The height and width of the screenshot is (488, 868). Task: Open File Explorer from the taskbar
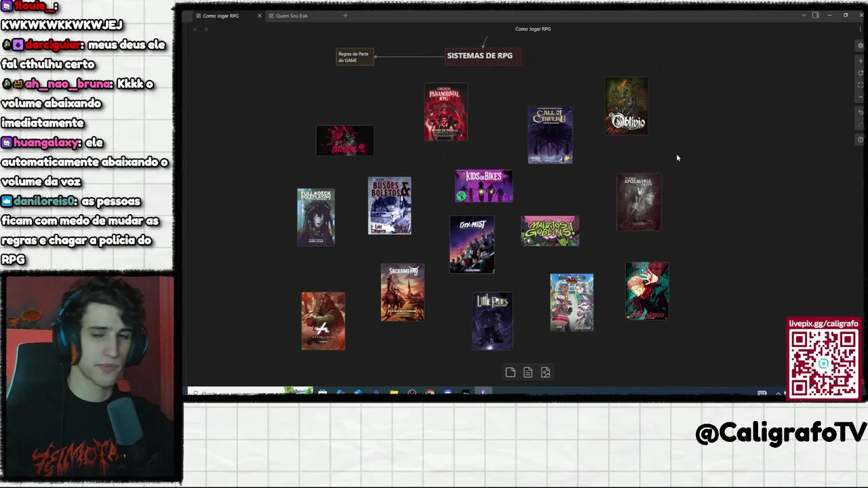tap(394, 392)
